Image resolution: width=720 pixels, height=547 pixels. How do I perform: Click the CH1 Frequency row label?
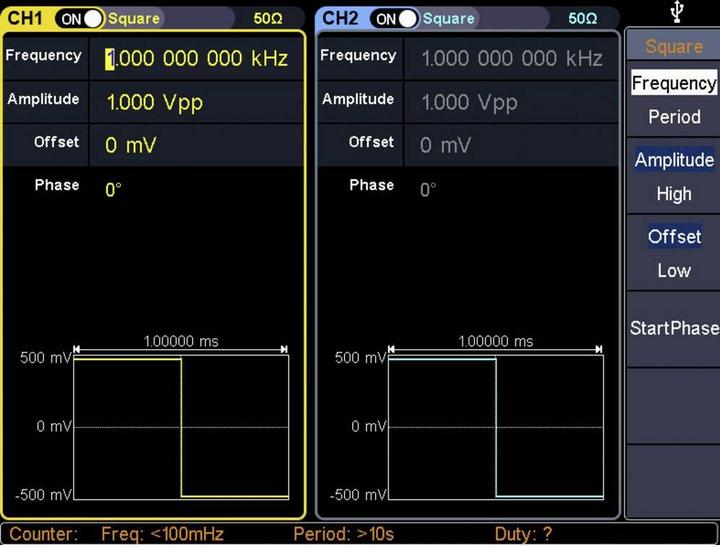click(44, 56)
